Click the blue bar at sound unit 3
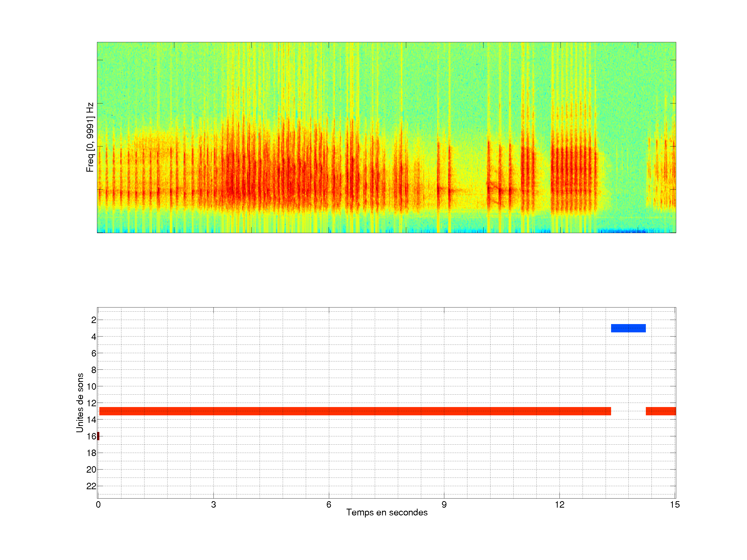The image size is (747, 560). coord(628,328)
